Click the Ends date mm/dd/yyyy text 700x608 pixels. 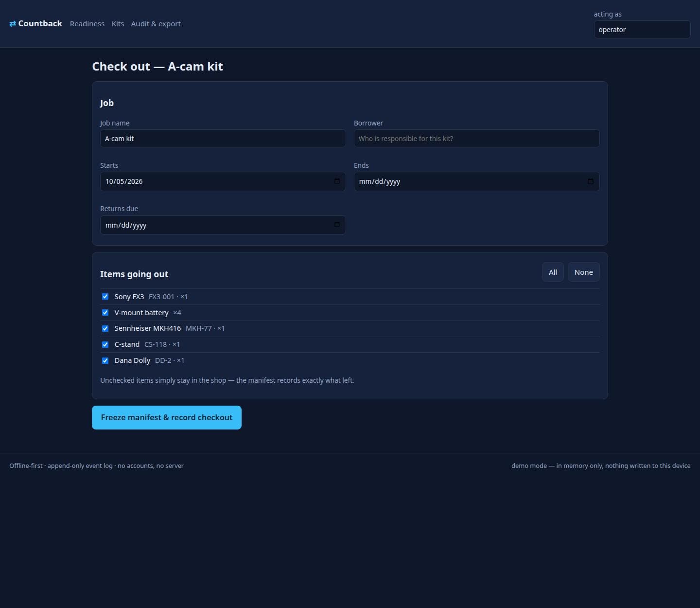point(380,181)
